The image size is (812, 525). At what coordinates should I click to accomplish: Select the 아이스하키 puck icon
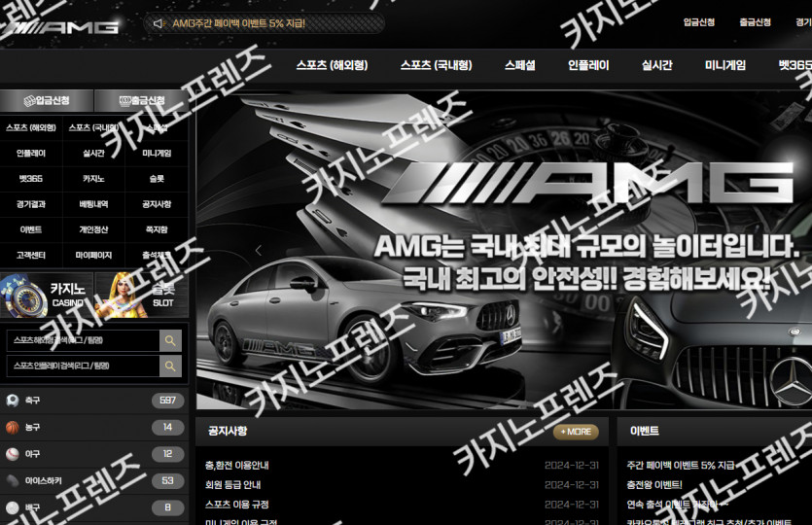(x=13, y=481)
